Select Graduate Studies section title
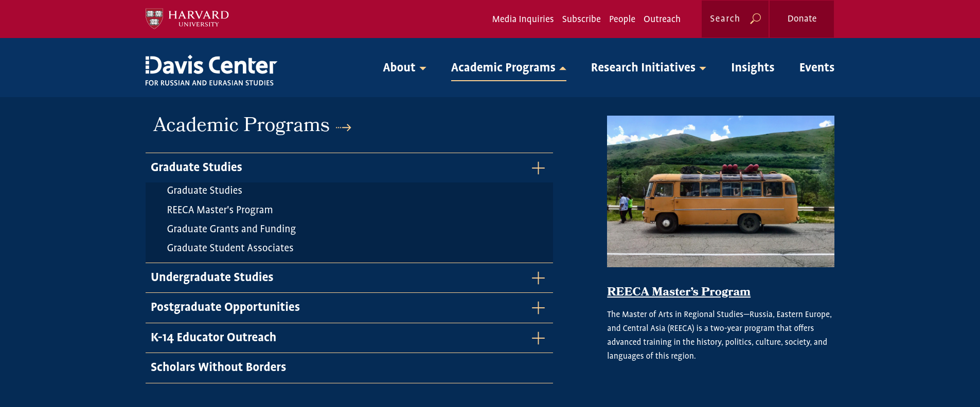The width and height of the screenshot is (980, 407). (197, 167)
